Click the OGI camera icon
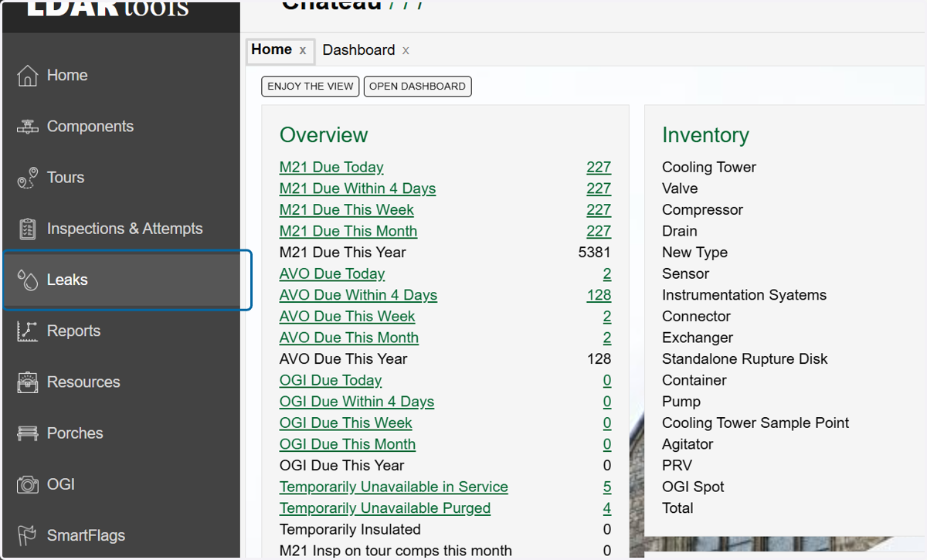Screen dimensions: 927x560 (27, 484)
